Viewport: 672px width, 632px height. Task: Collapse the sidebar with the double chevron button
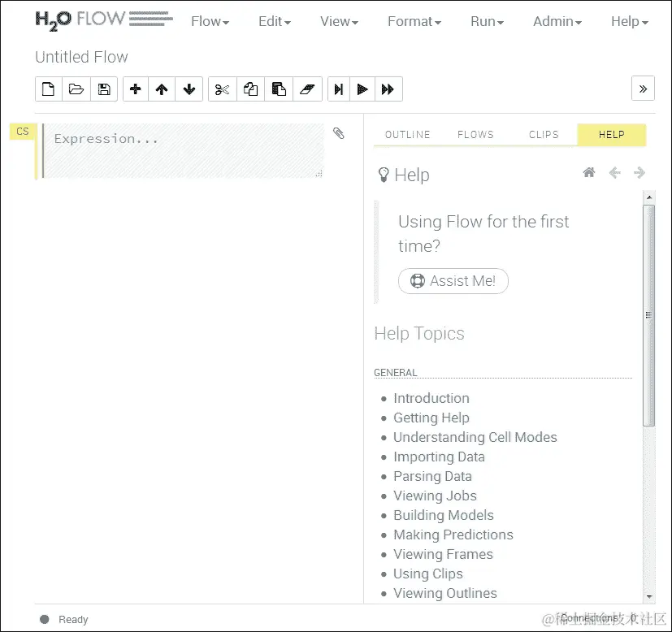643,89
